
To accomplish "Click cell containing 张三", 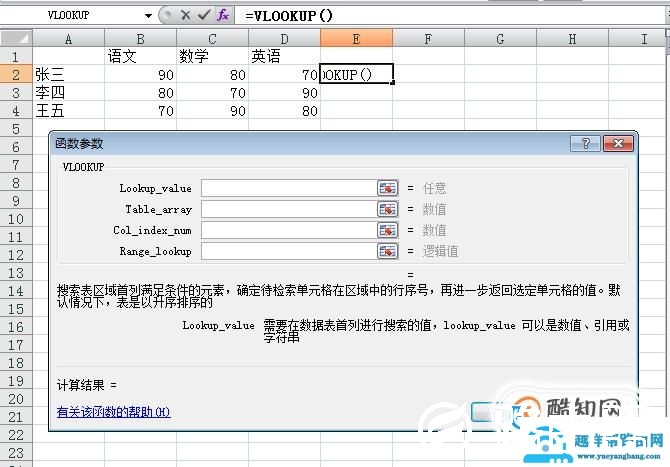I will pyautogui.click(x=68, y=75).
